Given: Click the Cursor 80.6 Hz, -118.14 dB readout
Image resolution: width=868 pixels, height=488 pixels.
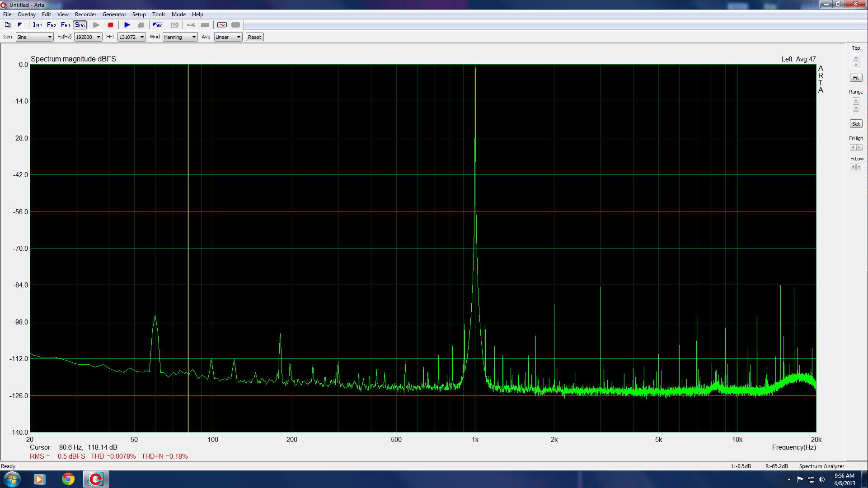Looking at the screenshot, I should pyautogui.click(x=74, y=447).
